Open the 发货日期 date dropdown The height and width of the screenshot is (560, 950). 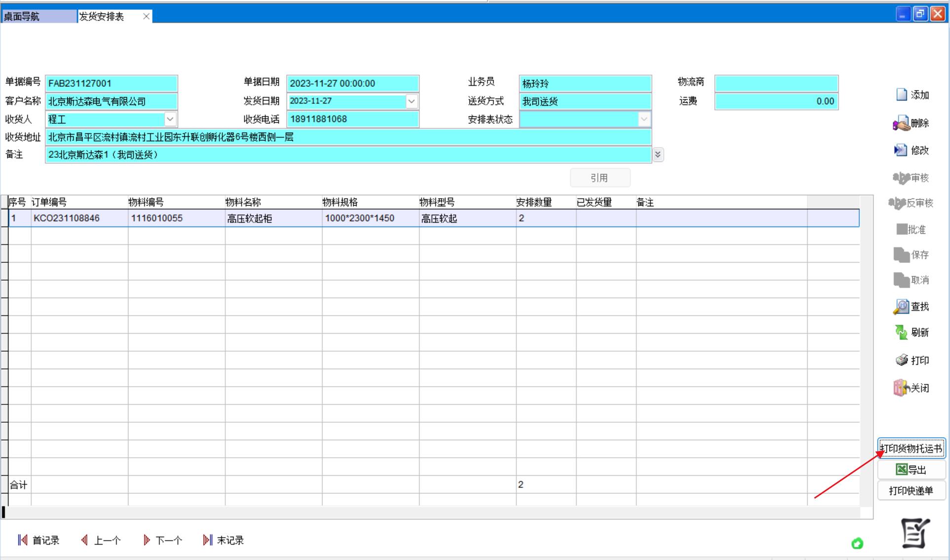[x=411, y=101]
